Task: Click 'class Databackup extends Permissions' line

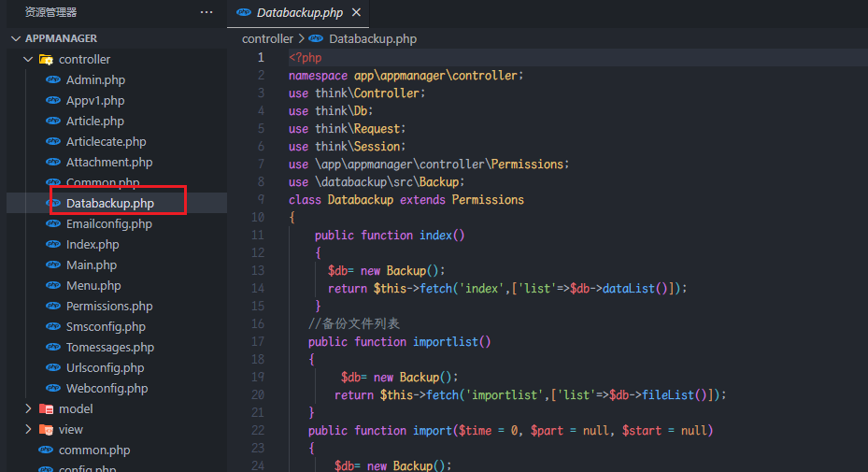Action: click(406, 199)
